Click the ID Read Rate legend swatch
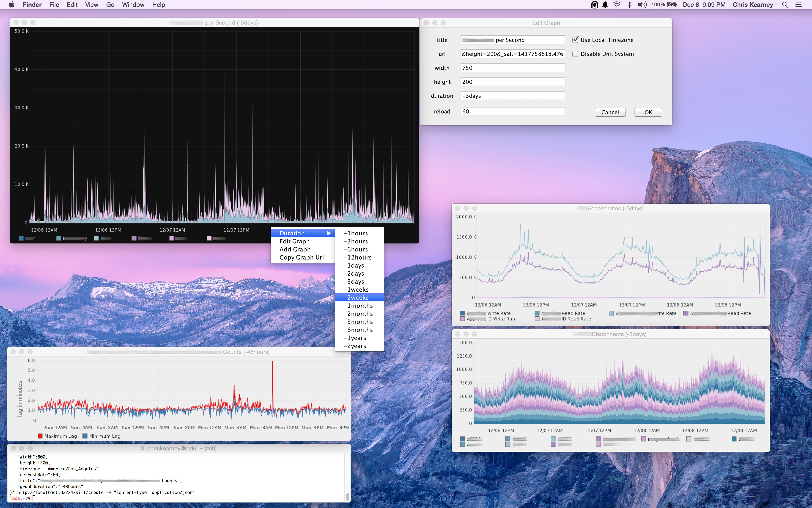This screenshot has height=508, width=812. [537, 319]
